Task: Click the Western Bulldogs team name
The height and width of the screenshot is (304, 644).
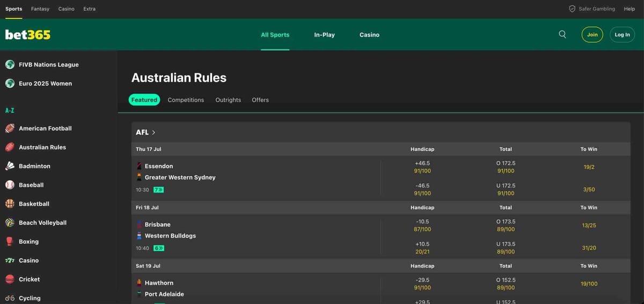Action: pos(170,236)
